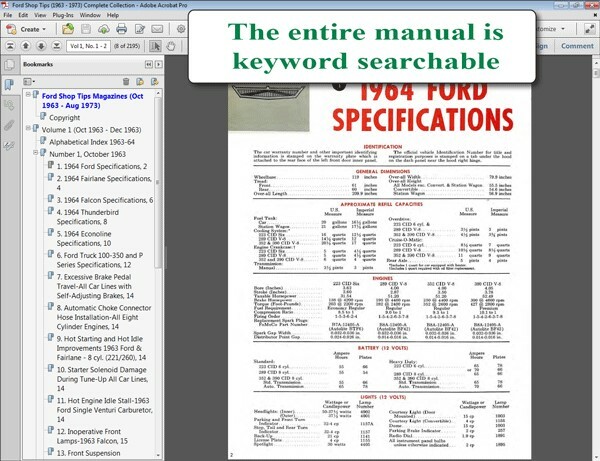Open '6. Ford Truck 100-350' bookmark
Screen dimensions: 600x461
(x=99, y=260)
